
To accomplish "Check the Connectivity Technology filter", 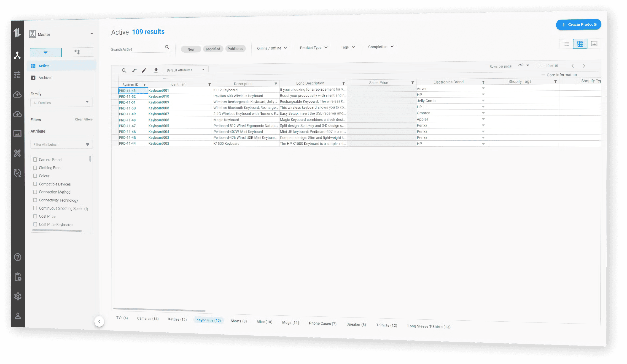I will [x=35, y=200].
